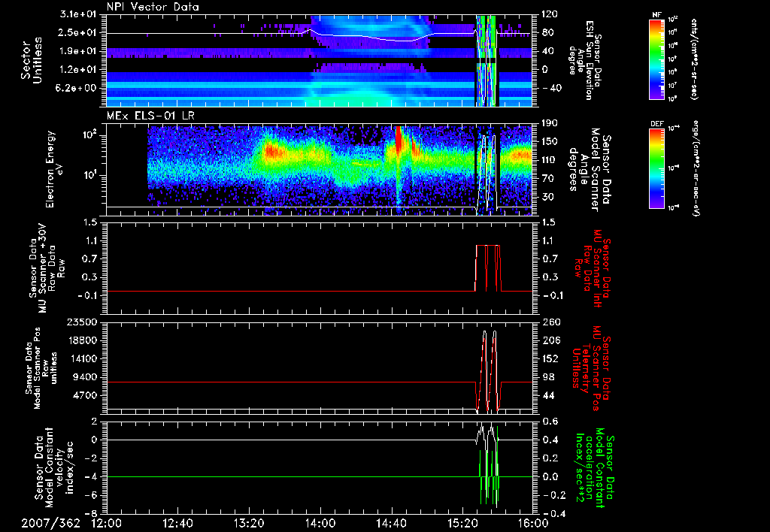Screen dimensions: 770x532
Task: Click the '2.5e+01' sector axis value
Action: [78, 32]
